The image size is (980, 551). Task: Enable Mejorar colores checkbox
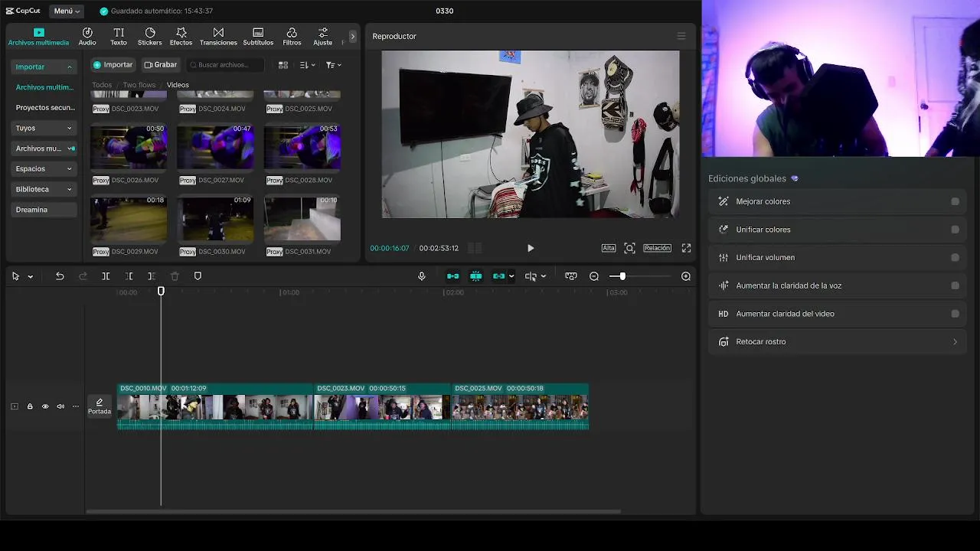pos(955,201)
